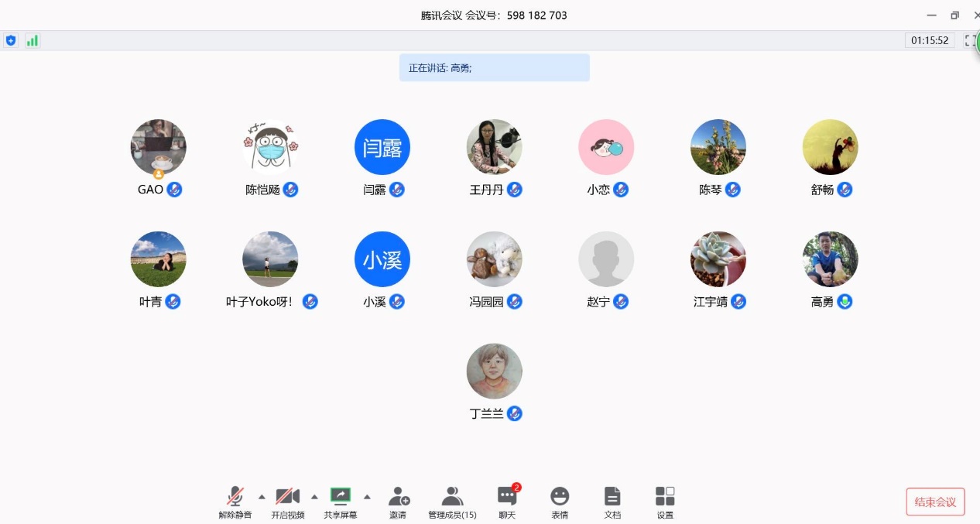Image resolution: width=980 pixels, height=524 pixels.
Task: Toggle the fullscreen icon beside the timer
Action: (970, 40)
